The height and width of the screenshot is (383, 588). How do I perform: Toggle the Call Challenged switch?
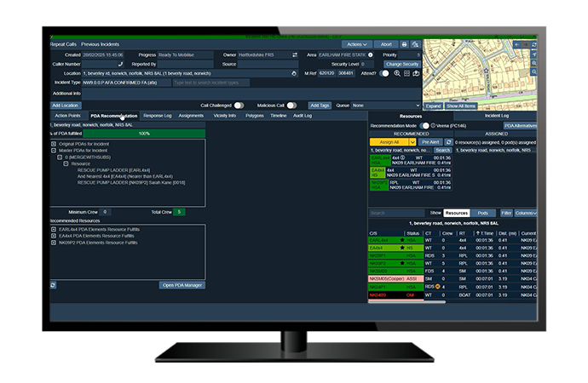coord(239,106)
